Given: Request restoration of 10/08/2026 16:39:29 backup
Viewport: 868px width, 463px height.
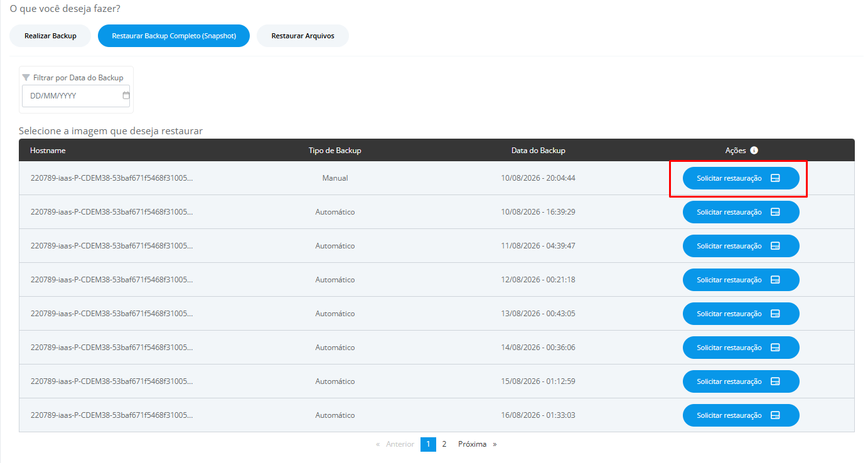Looking at the screenshot, I should [741, 212].
